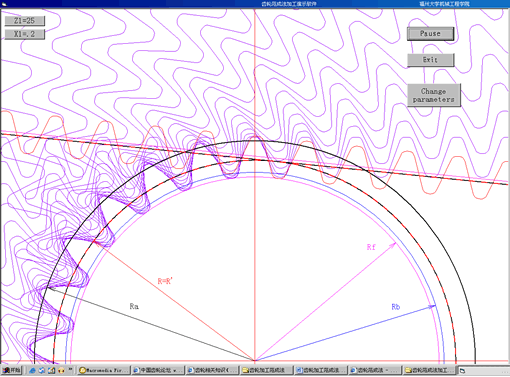Image resolution: width=510 pixels, height=377 pixels.
Task: Open the Windows Start button
Action: 11,370
